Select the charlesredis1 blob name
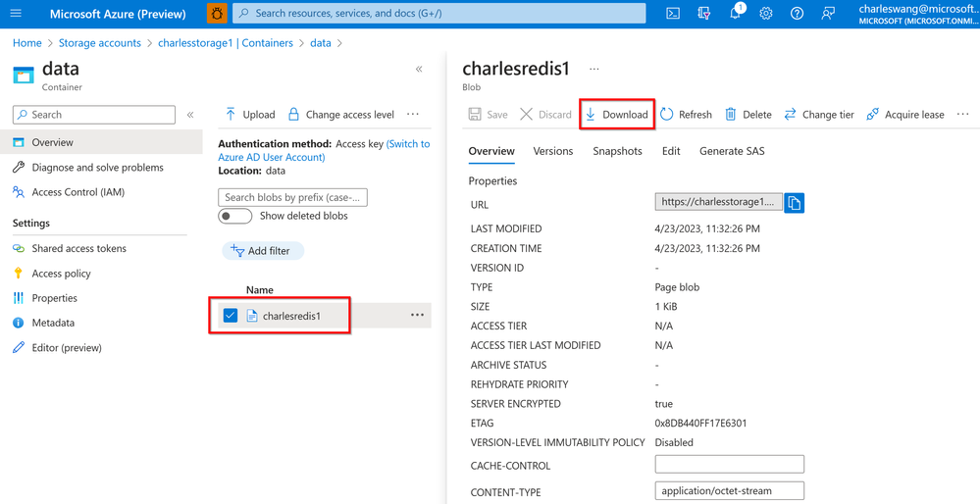 click(x=291, y=316)
